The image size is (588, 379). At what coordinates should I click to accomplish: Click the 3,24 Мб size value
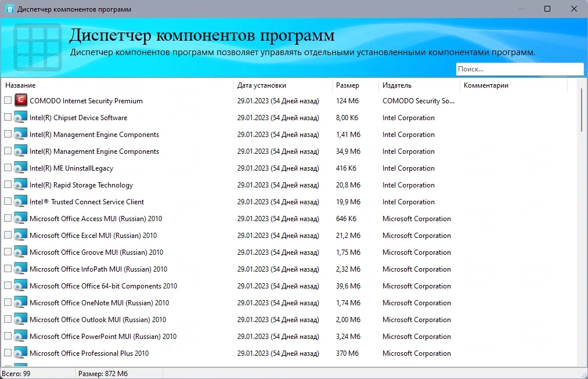coord(348,336)
